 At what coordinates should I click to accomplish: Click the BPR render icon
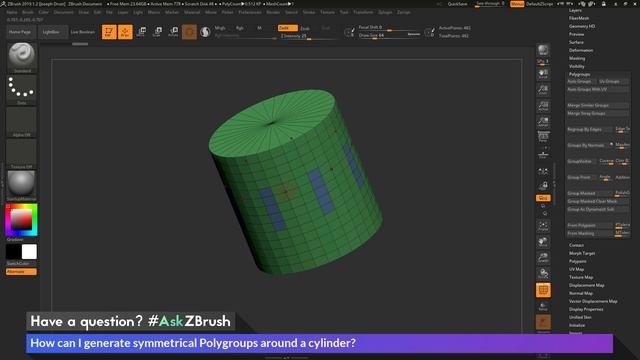[543, 50]
